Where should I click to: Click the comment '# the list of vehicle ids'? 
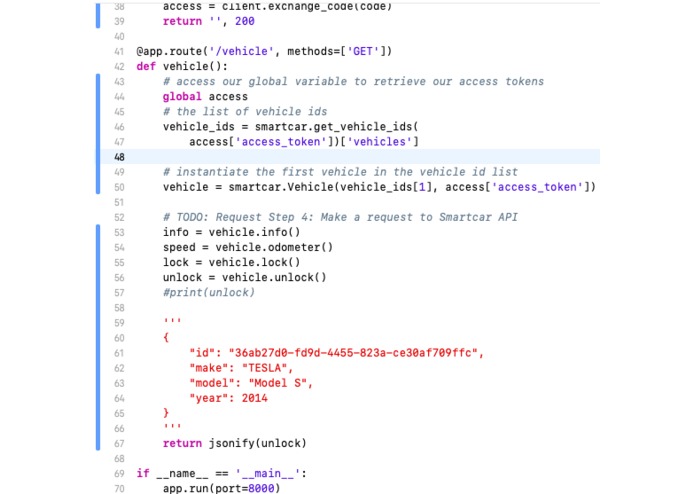click(x=245, y=112)
